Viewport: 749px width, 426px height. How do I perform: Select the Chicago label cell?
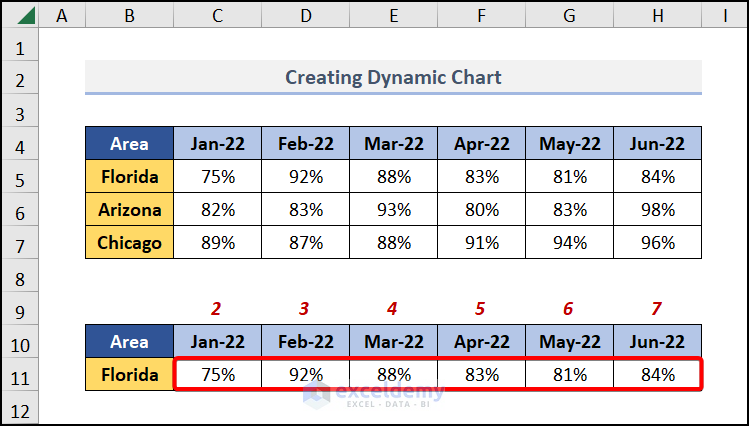[x=130, y=243]
